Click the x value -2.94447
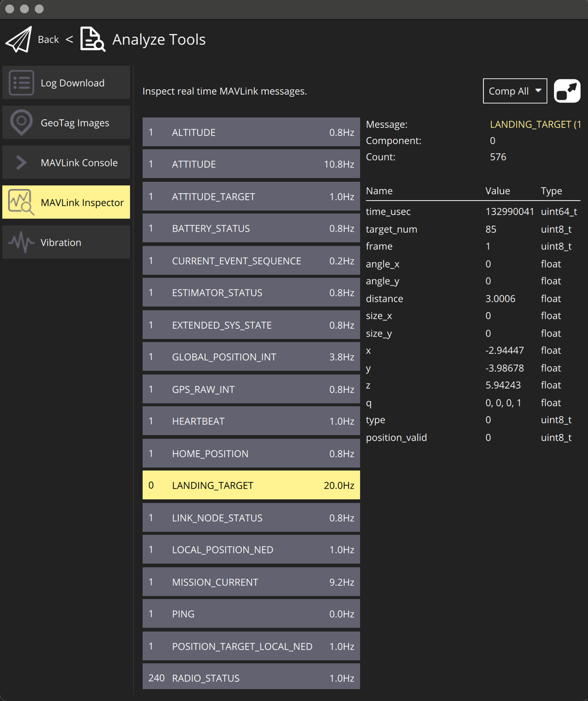Screen dimensions: 588x701 [505, 350]
